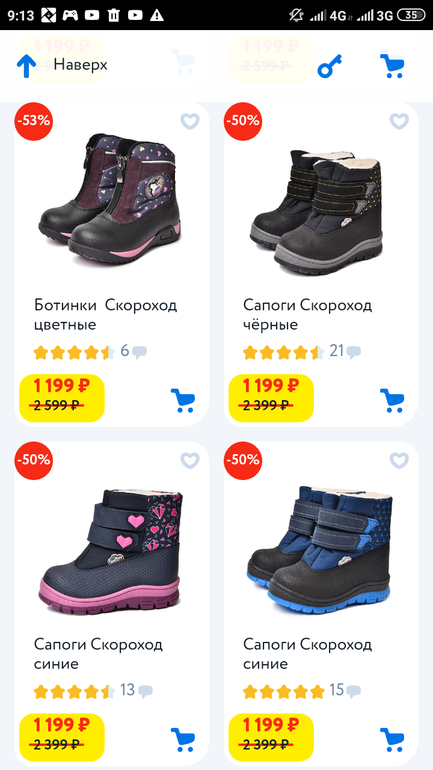Open the blue key icon in header
433x770 pixels.
click(x=329, y=66)
